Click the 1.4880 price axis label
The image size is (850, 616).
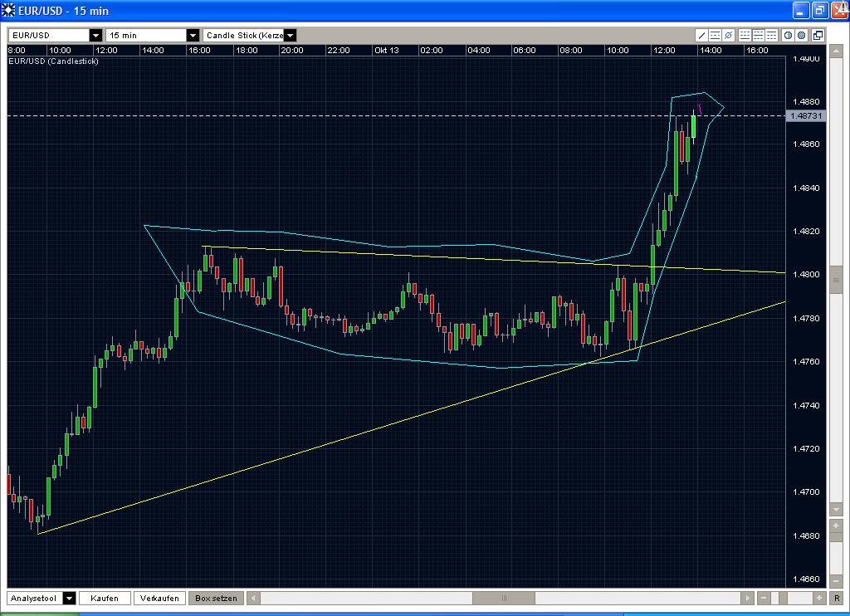[806, 102]
